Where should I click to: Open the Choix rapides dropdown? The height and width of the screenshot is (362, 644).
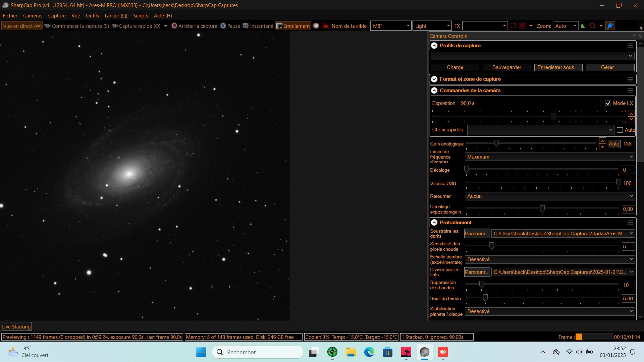click(x=541, y=130)
